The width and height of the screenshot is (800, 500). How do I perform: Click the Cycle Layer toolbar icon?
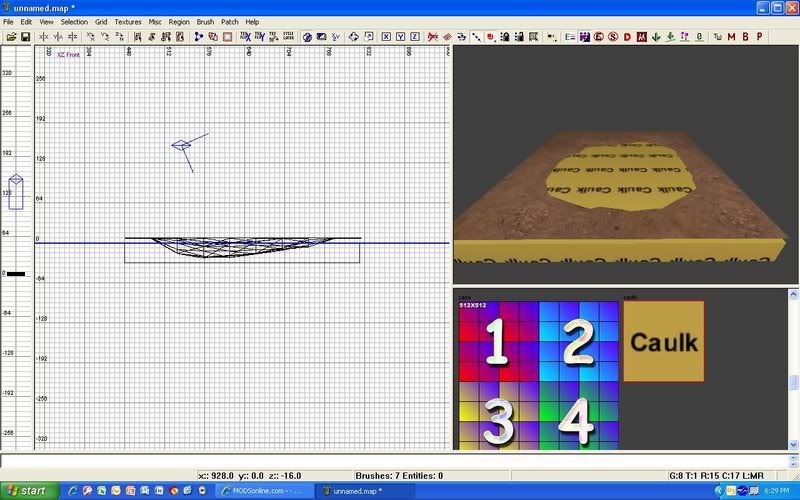[290, 37]
